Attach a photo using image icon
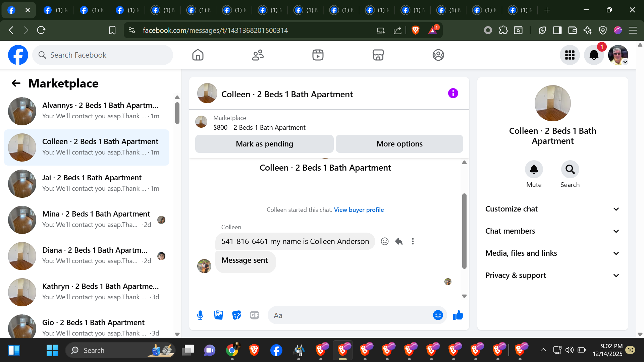Viewport: 644px width, 362px height. coord(218,315)
